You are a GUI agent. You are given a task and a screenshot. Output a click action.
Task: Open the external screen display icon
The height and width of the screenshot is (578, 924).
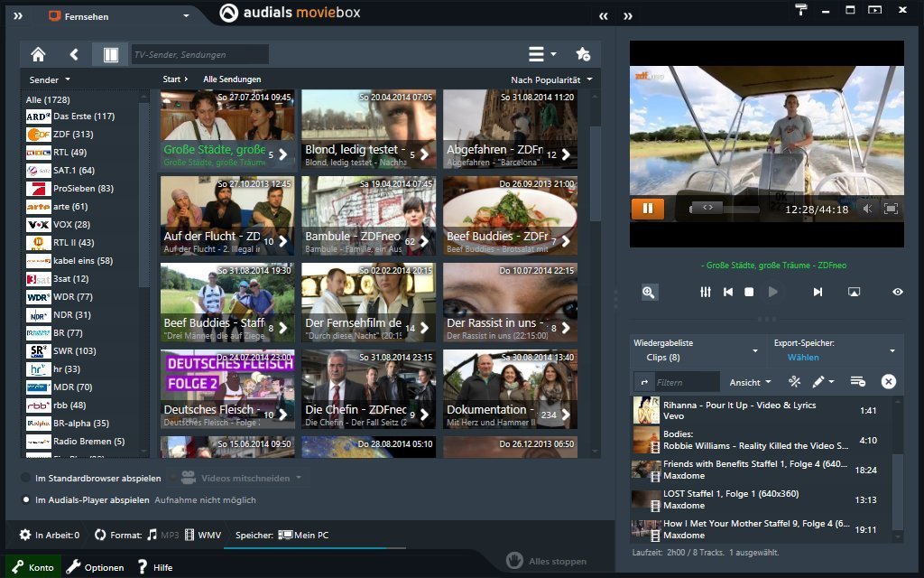854,292
